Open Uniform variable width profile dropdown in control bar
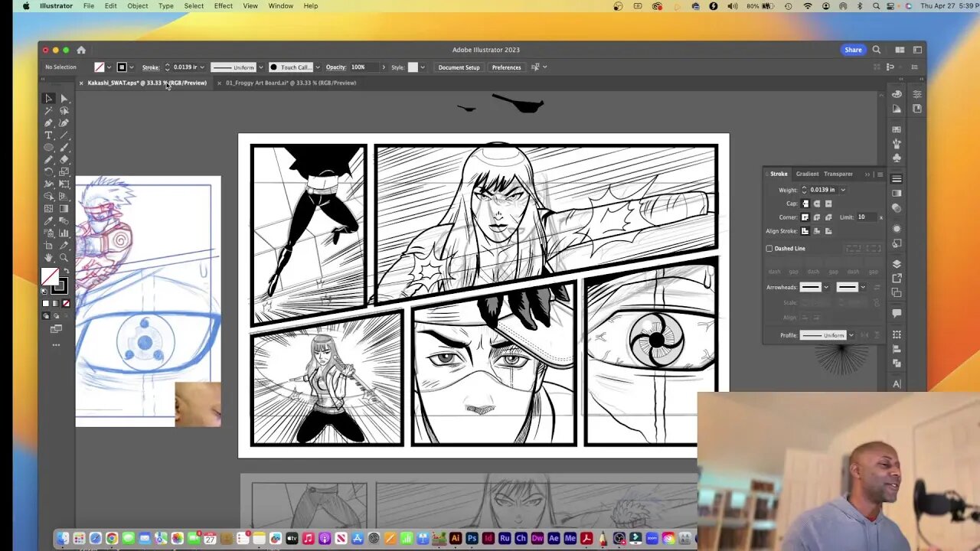The height and width of the screenshot is (551, 980). [261, 67]
